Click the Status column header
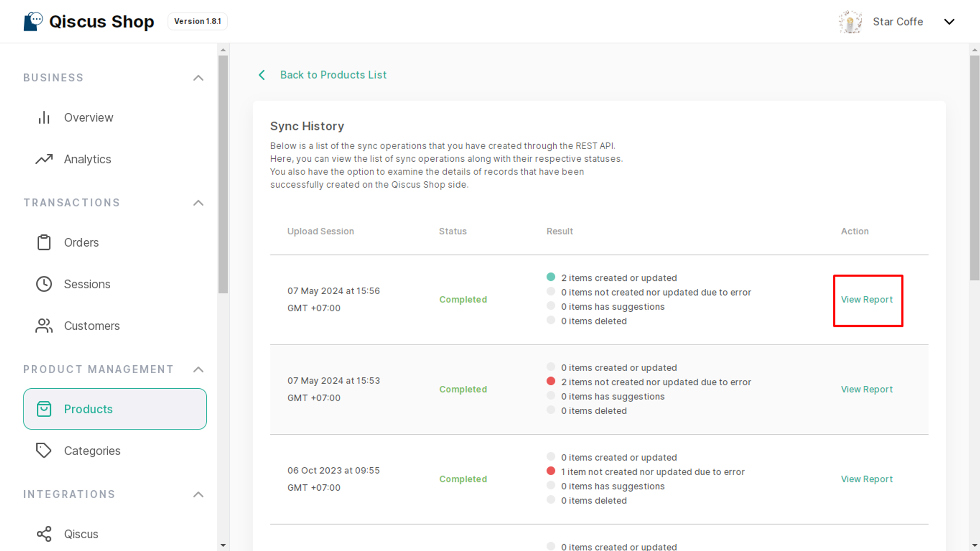This screenshot has width=980, height=551. [453, 231]
